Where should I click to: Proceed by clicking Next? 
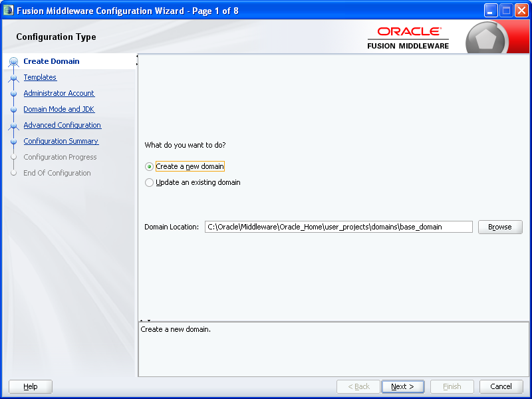pos(403,386)
